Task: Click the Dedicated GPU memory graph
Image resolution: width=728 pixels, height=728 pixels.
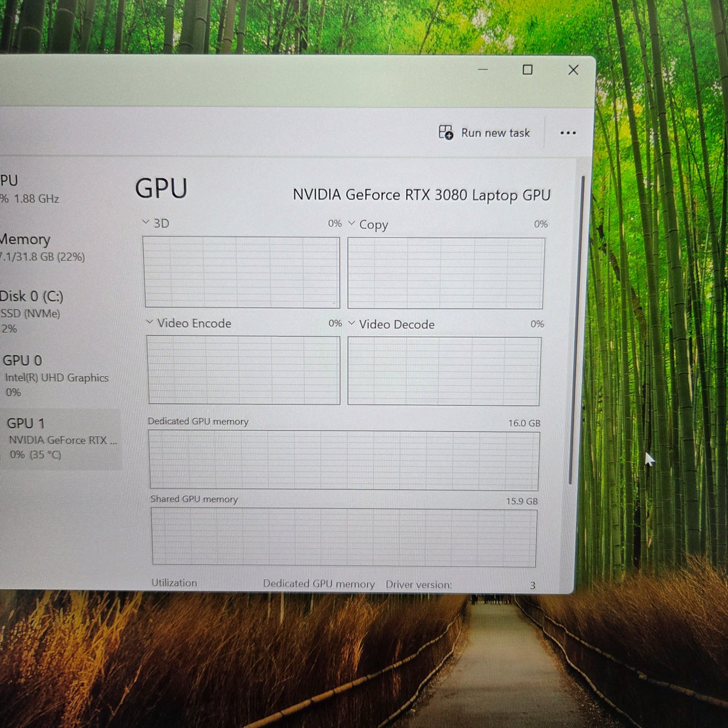Action: [x=344, y=460]
